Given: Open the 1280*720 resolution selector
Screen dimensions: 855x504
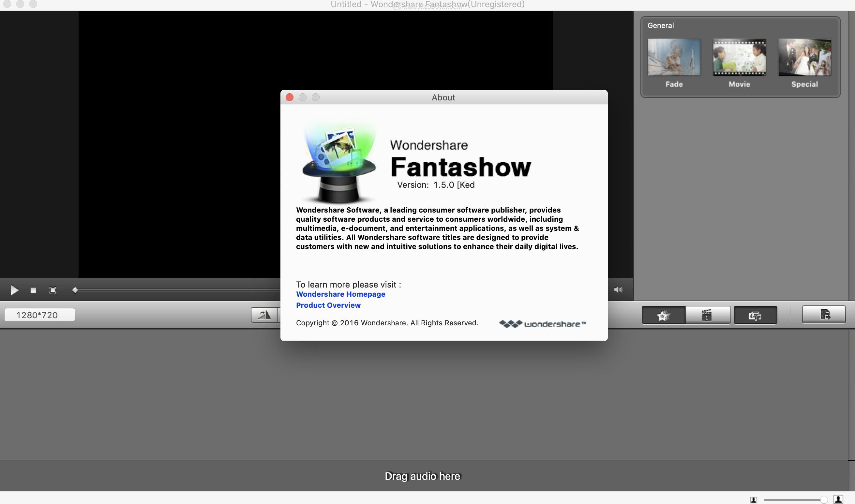Looking at the screenshot, I should point(39,315).
